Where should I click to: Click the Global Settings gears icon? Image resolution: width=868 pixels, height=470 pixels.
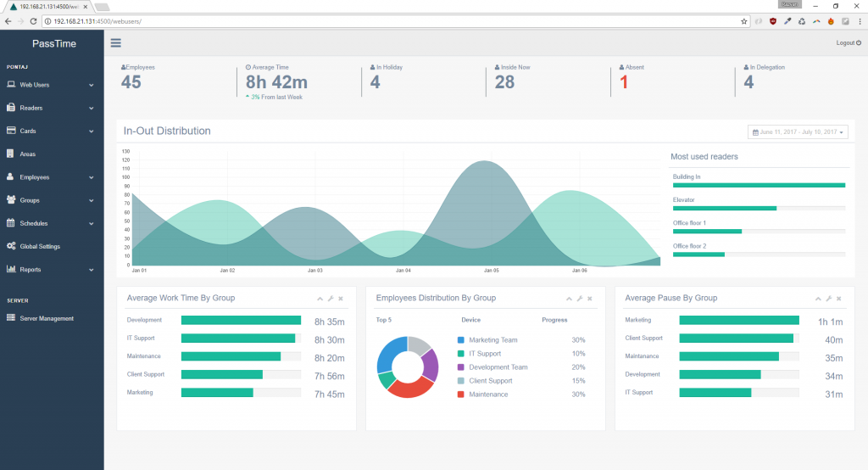pos(11,246)
